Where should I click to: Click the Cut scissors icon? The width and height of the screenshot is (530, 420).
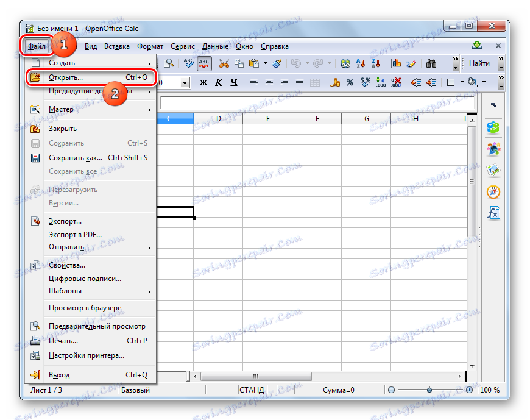[224, 63]
